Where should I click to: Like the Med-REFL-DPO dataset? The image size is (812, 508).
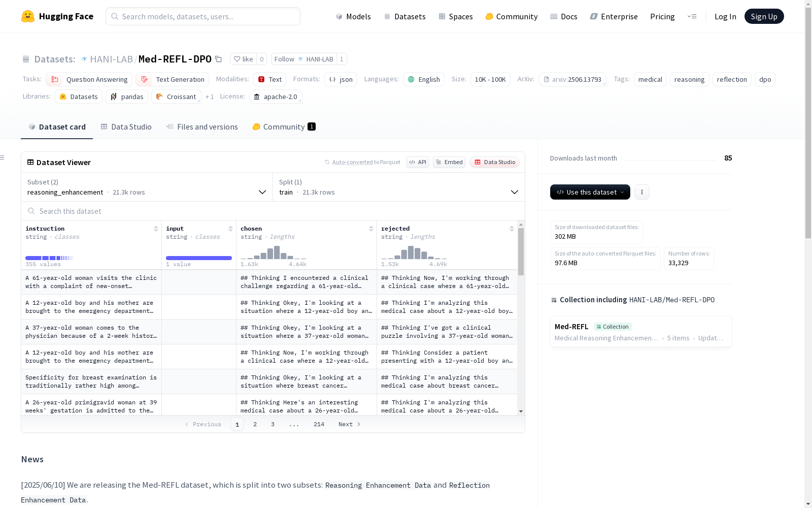(243, 59)
